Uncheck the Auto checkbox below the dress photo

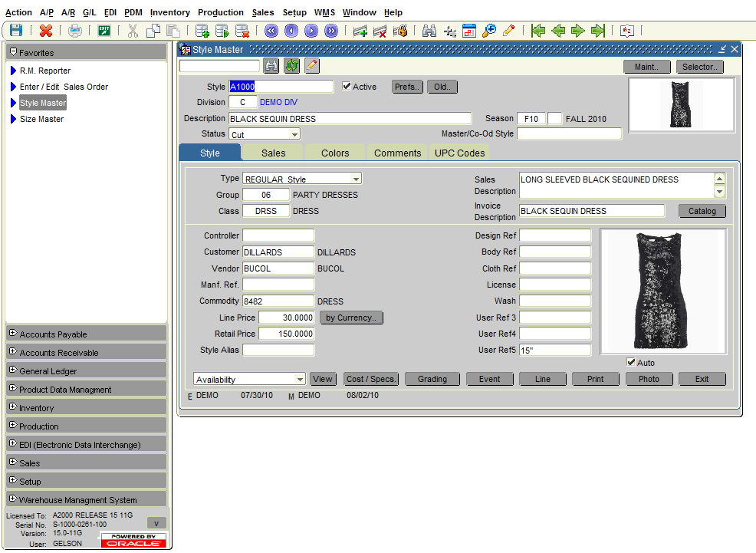coord(633,362)
